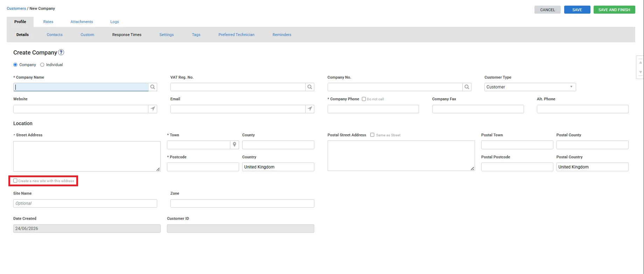Select the Company radio button
The width and height of the screenshot is (644, 274).
tap(15, 65)
